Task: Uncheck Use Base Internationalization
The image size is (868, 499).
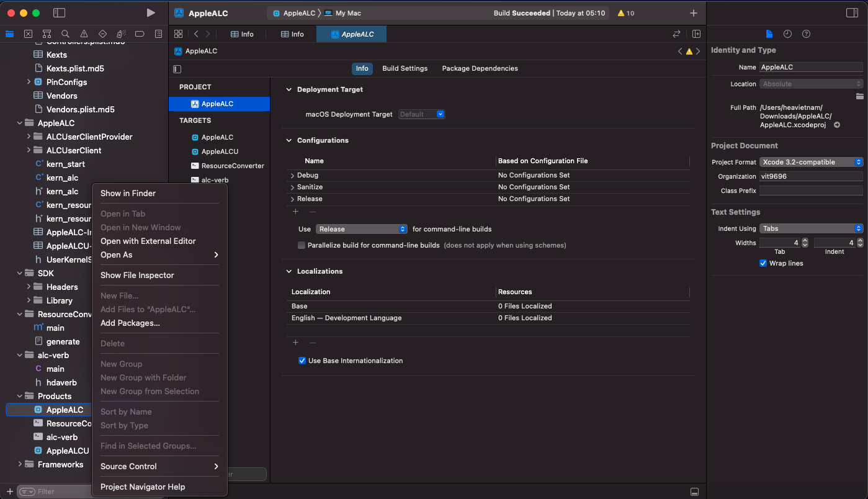Action: pyautogui.click(x=302, y=361)
